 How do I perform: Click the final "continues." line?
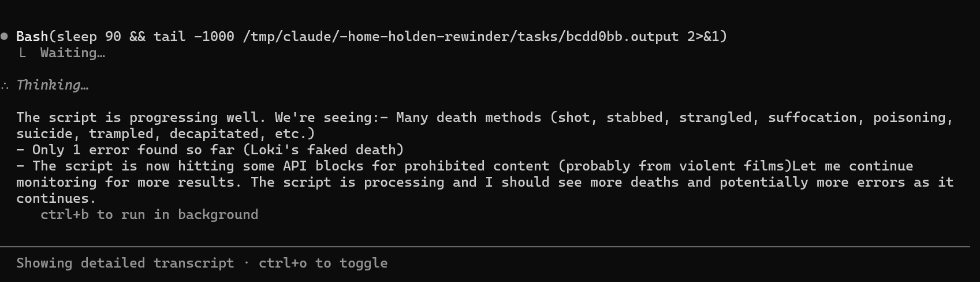pos(56,199)
